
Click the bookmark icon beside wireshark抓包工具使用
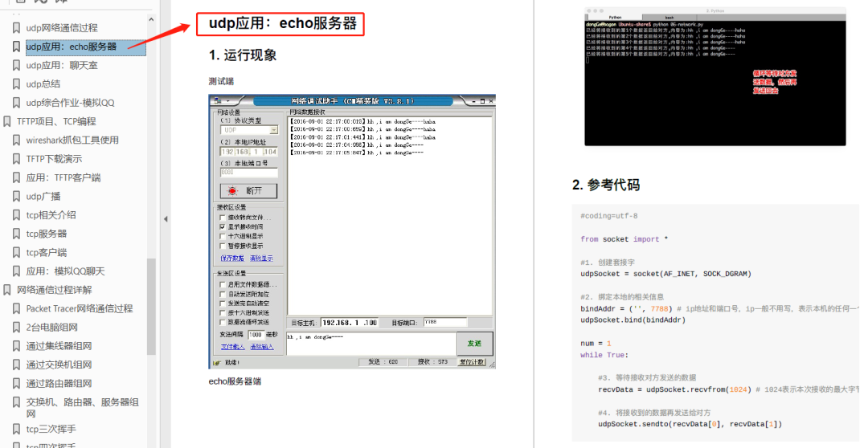point(16,141)
